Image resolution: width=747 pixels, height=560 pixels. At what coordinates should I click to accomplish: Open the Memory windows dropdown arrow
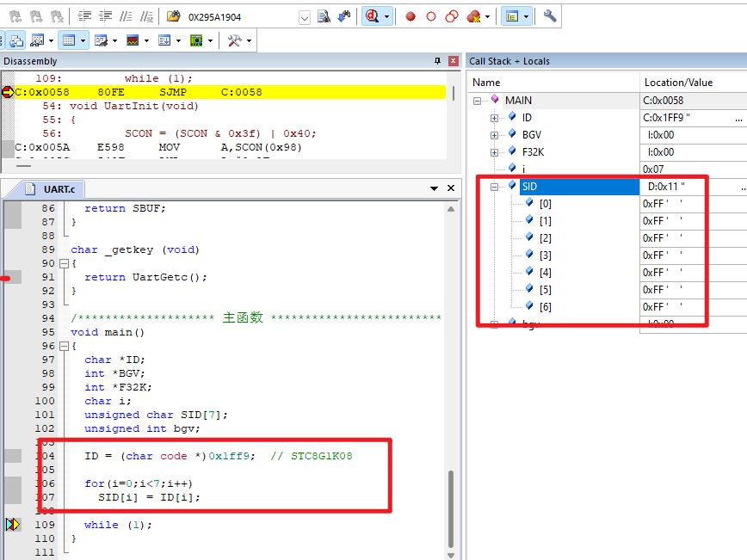[83, 40]
